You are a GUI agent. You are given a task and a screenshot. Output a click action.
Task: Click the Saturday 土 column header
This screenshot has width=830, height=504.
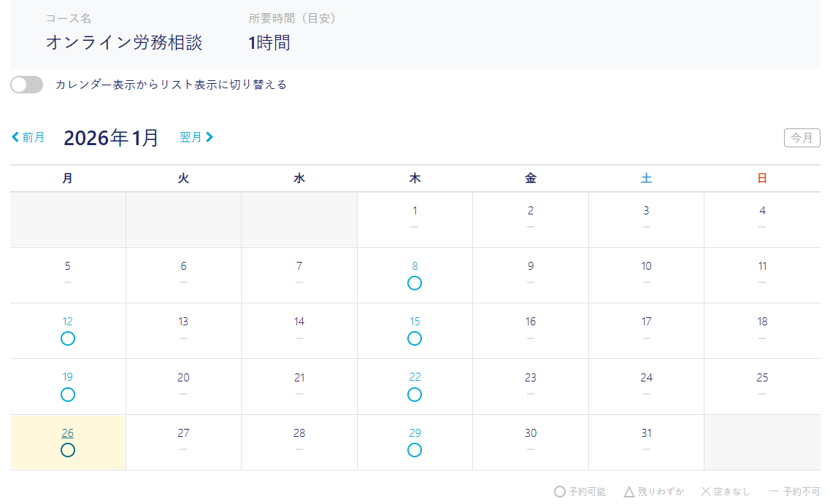pyautogui.click(x=646, y=179)
